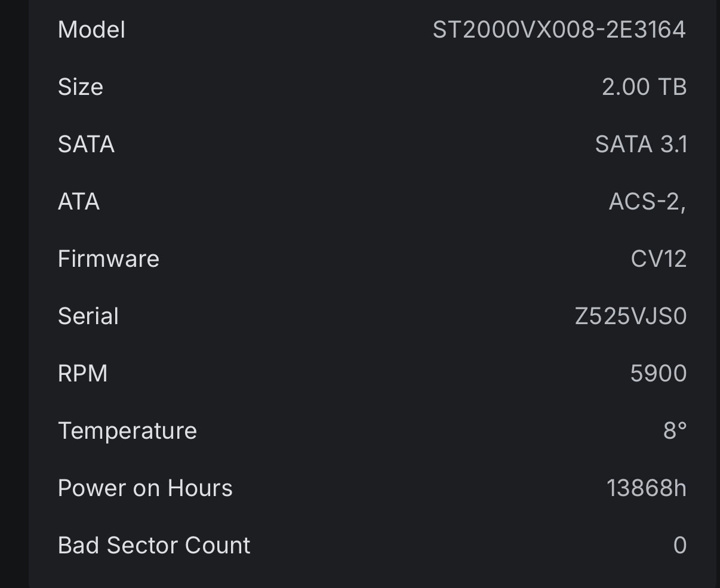
Task: Select the CV12 firmware version
Action: click(659, 259)
